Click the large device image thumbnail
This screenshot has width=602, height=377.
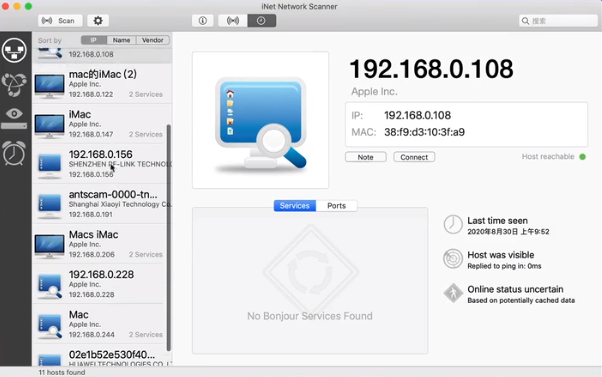click(260, 120)
